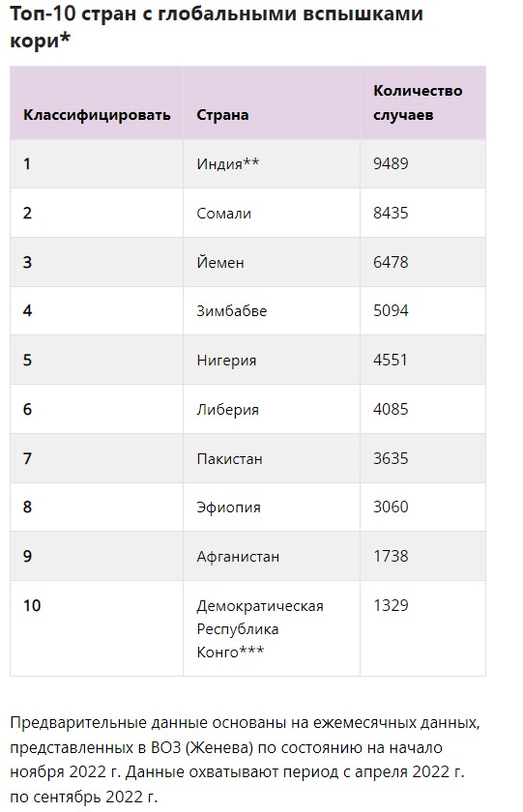Click the 8435 case count value
The image size is (523, 812).
point(391,213)
